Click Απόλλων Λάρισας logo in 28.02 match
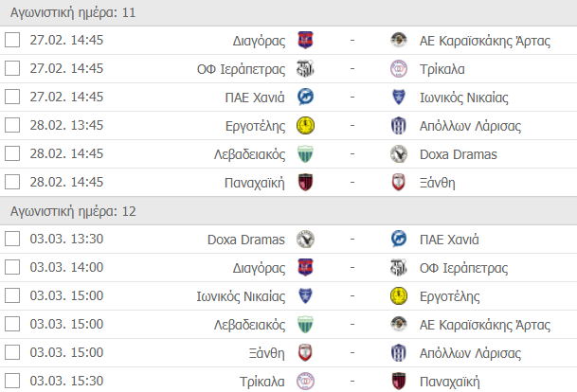577x392 pixels. [399, 126]
